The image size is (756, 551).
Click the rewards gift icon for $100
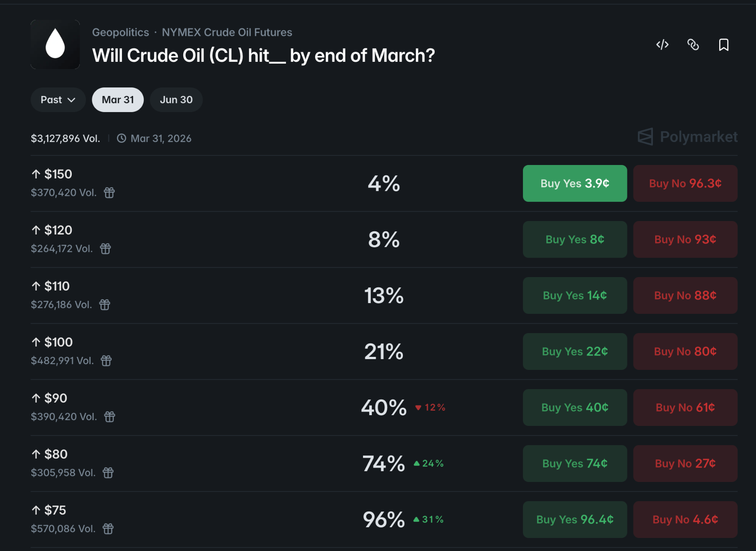click(106, 361)
